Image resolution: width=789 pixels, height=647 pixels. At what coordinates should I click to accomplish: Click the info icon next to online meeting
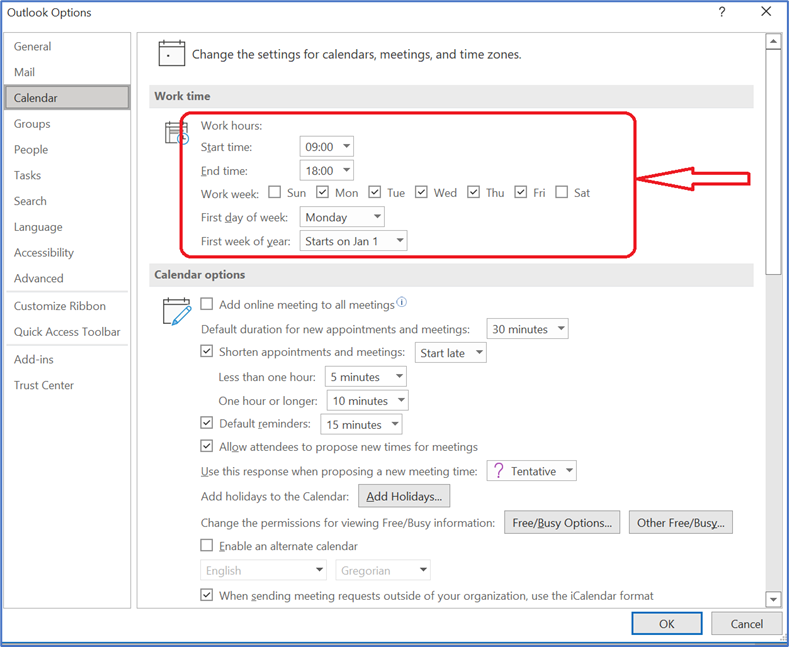click(402, 302)
